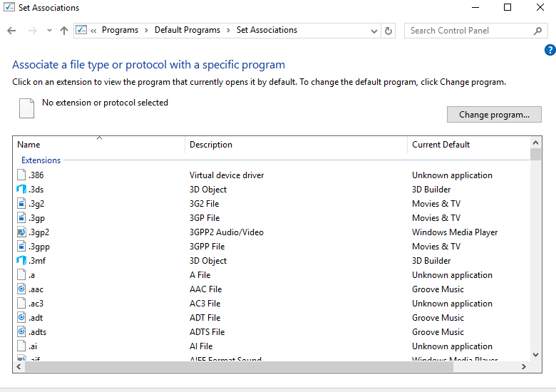Image resolution: width=556 pixels, height=392 pixels.
Task: Click horizontal scrollbar right arrow
Action: click(524, 367)
